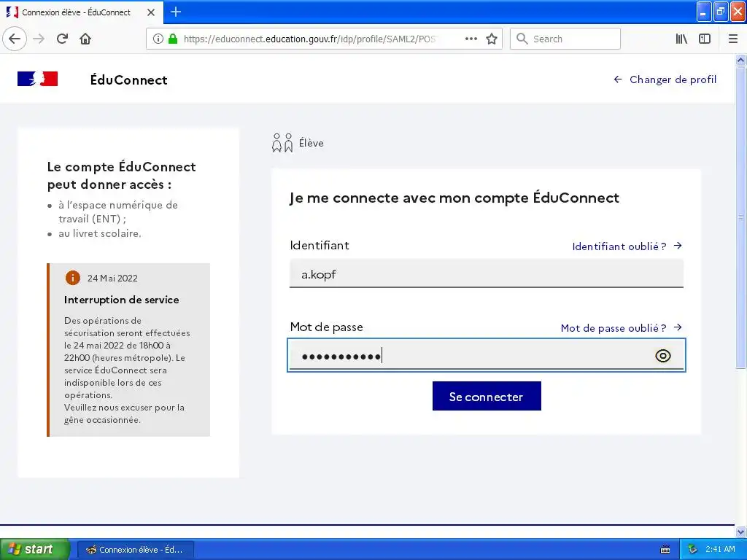Click the vertical scrollbar thumb
The height and width of the screenshot is (560, 747).
point(740,217)
